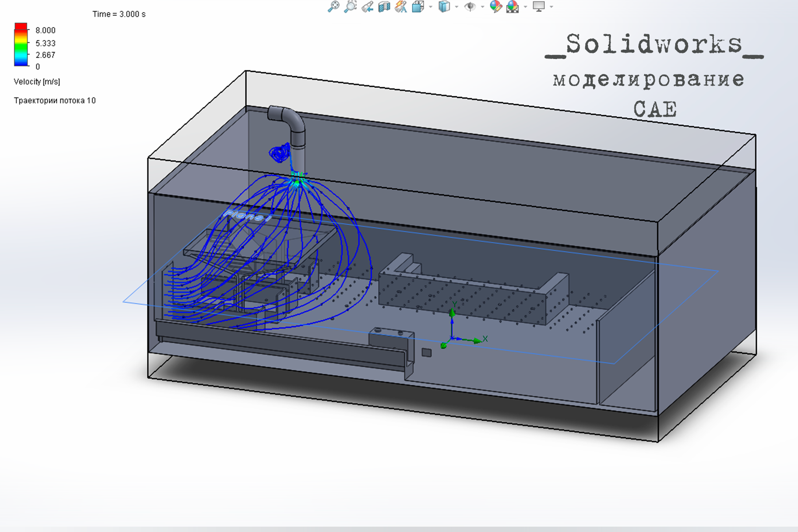Expand the View Settings dropdown arrow
Viewport: 798px width, 532px height.
pyautogui.click(x=552, y=7)
